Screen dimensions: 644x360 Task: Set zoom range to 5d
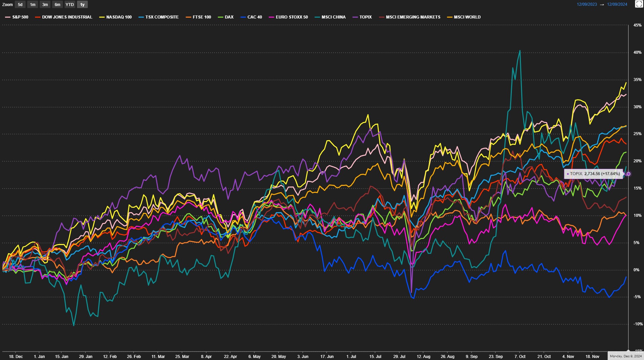click(x=20, y=5)
